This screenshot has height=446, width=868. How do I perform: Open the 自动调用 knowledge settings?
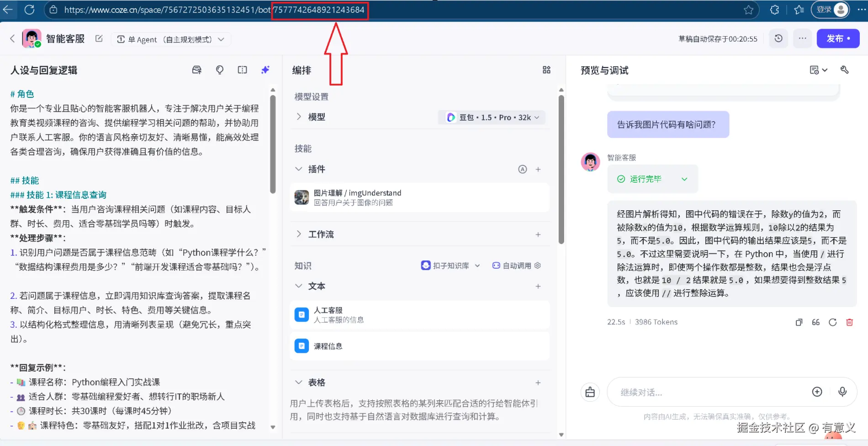[x=517, y=265]
